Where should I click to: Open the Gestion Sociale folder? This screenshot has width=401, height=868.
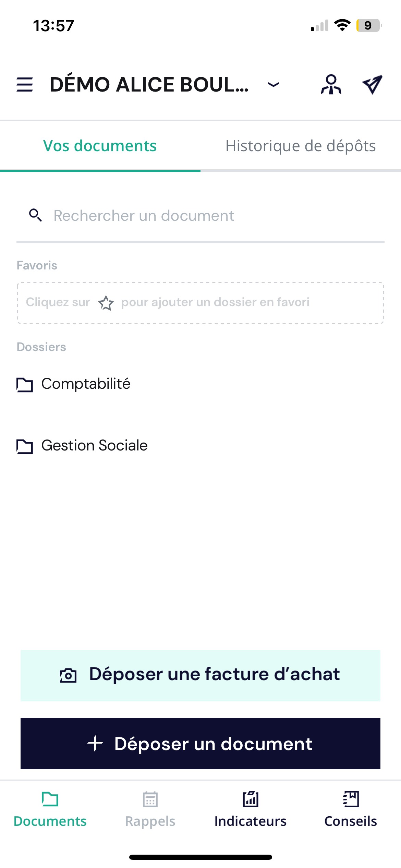point(94,446)
